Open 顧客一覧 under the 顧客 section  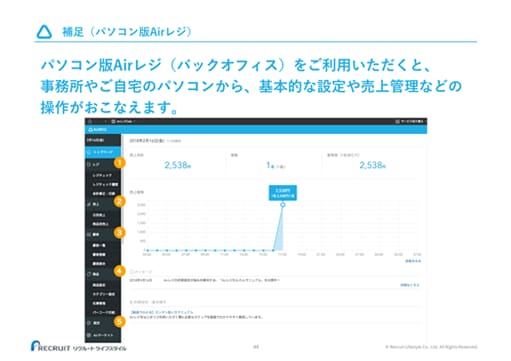click(99, 245)
